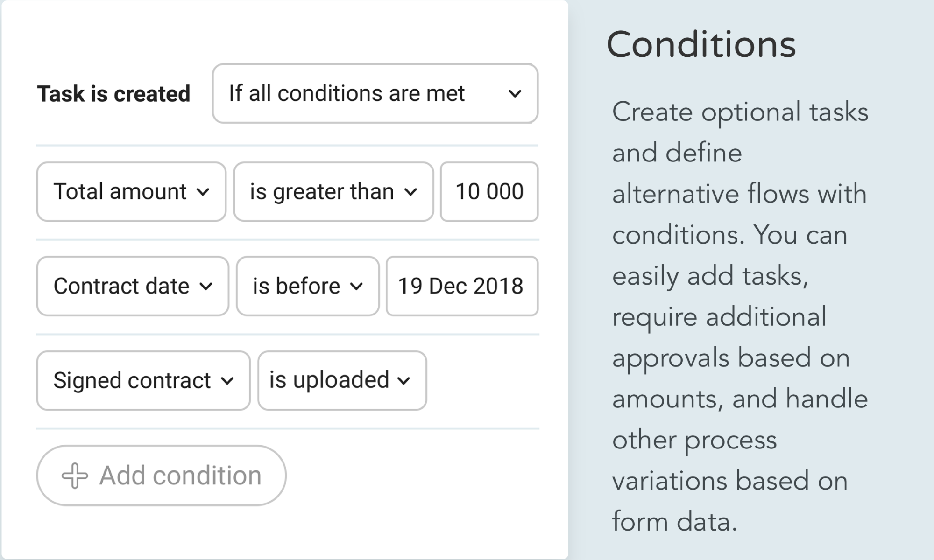Click the 'is uploaded' chevron arrow

(x=404, y=381)
